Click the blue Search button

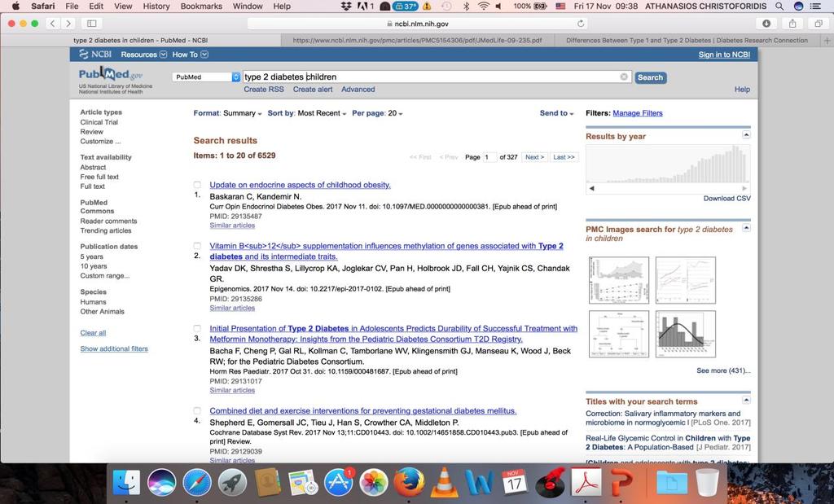click(650, 77)
